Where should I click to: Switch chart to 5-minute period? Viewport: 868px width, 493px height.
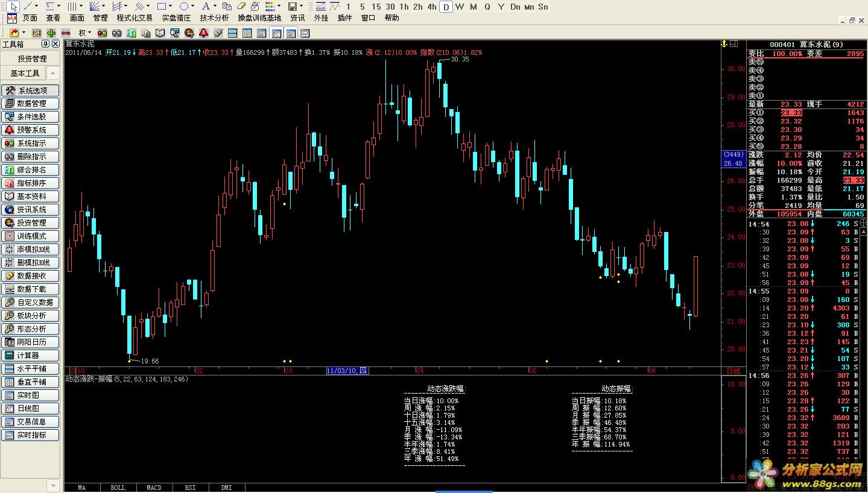click(362, 7)
